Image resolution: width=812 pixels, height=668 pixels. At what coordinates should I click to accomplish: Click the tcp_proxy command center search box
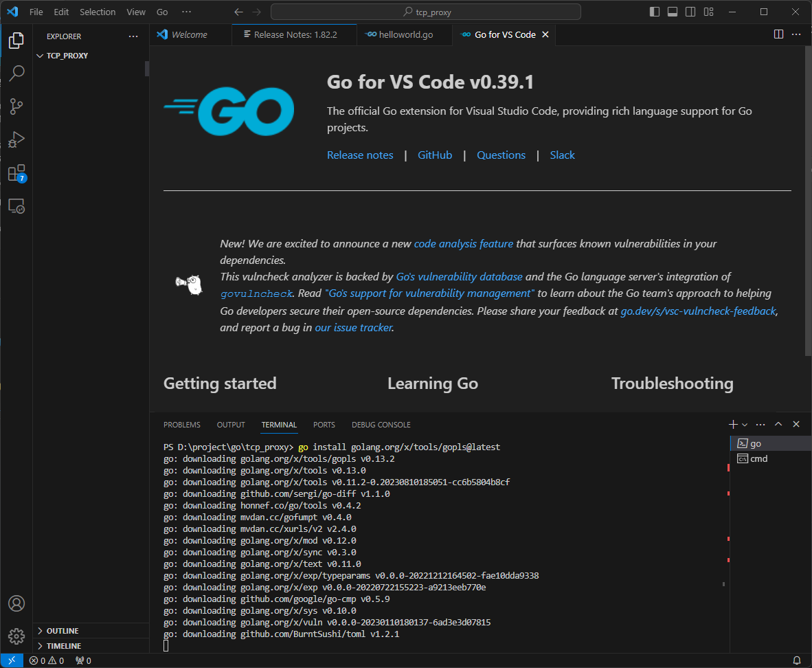pyautogui.click(x=426, y=12)
